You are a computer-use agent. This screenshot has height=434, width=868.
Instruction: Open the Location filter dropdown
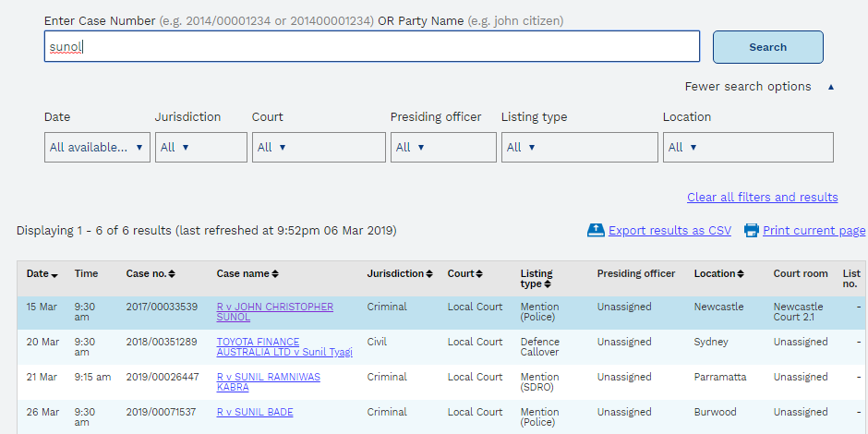point(748,147)
